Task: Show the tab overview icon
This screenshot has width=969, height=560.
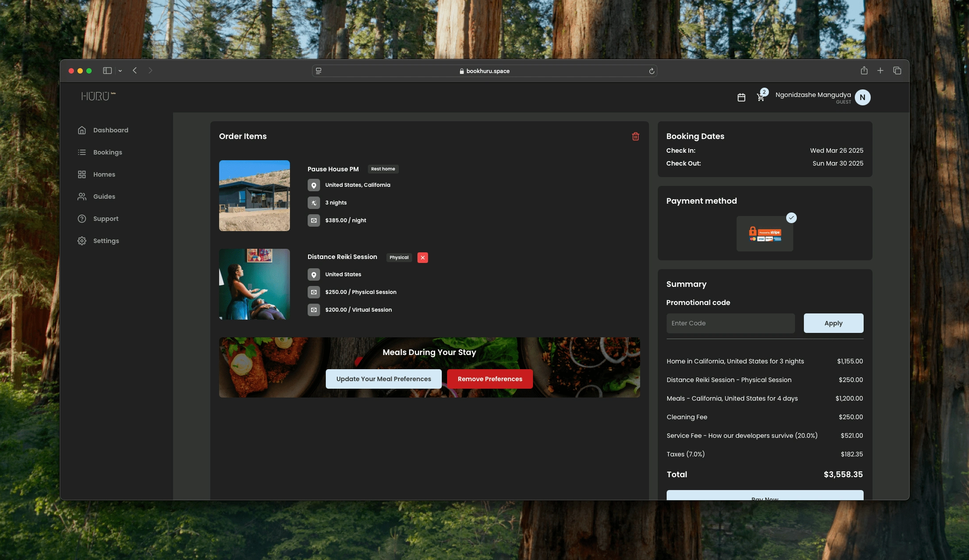Action: click(897, 71)
